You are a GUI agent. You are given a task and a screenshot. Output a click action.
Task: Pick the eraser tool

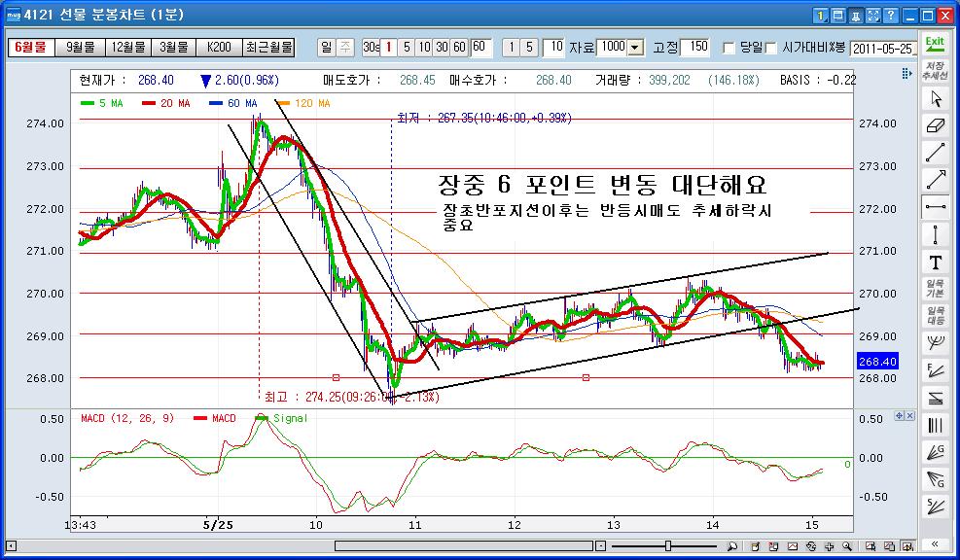(x=936, y=125)
